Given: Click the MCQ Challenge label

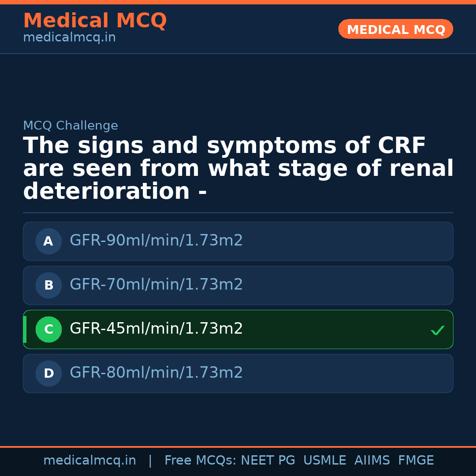Looking at the screenshot, I should click(71, 126).
